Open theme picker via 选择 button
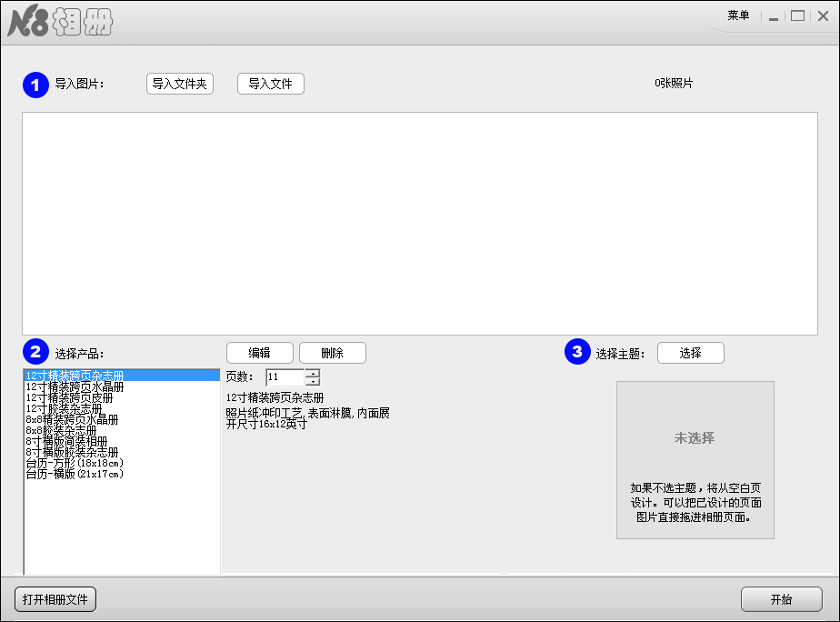The image size is (840, 622). (x=690, y=353)
